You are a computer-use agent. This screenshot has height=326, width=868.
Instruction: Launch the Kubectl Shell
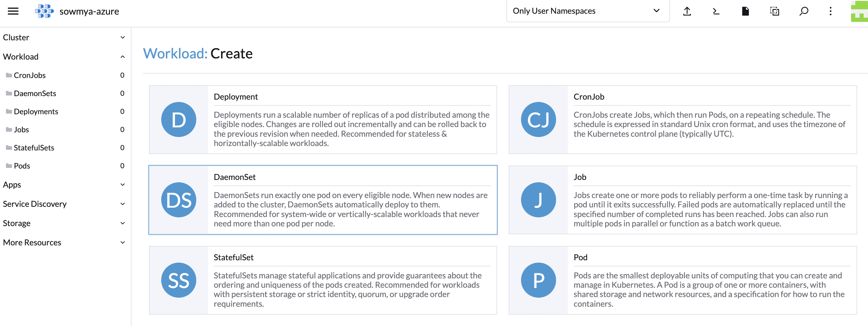[716, 11]
